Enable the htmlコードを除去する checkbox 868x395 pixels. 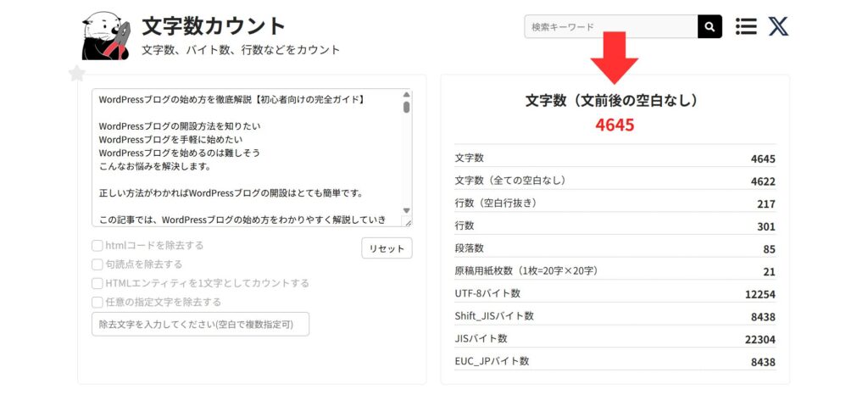click(x=97, y=246)
